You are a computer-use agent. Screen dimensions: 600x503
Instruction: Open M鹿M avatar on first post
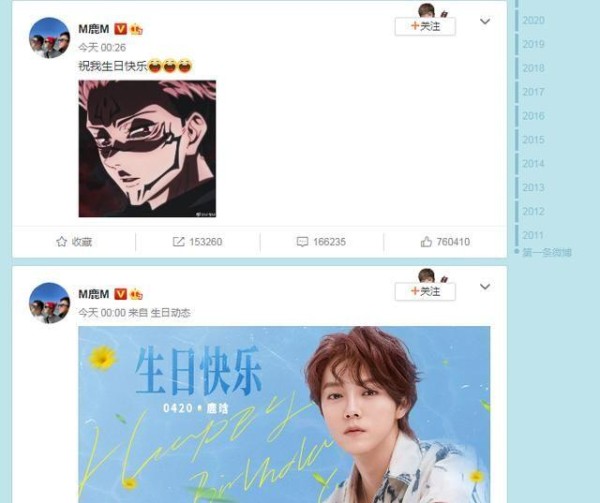pos(50,37)
